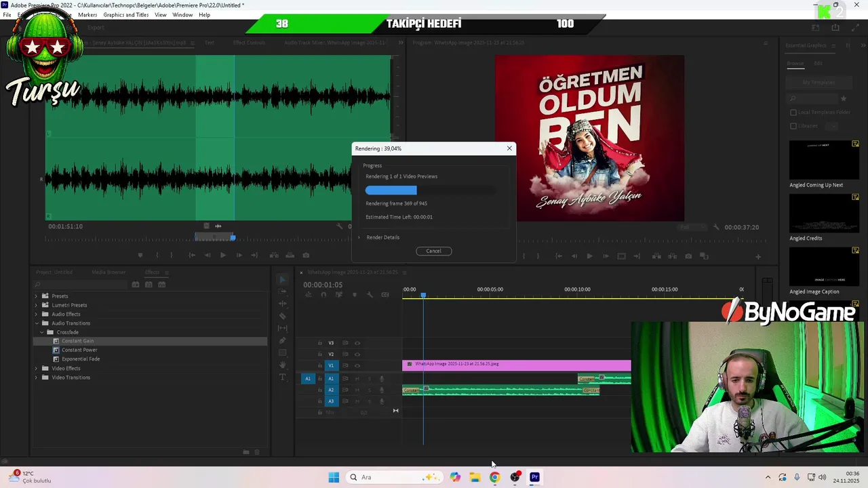The width and height of the screenshot is (868, 488).
Task: Switch to the Media Browser tab
Action: [108, 272]
